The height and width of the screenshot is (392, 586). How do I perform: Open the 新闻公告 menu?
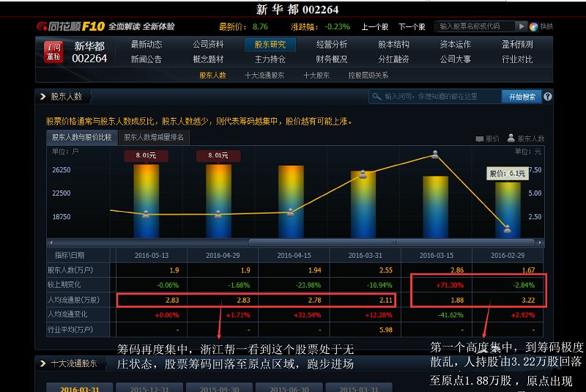(x=146, y=59)
